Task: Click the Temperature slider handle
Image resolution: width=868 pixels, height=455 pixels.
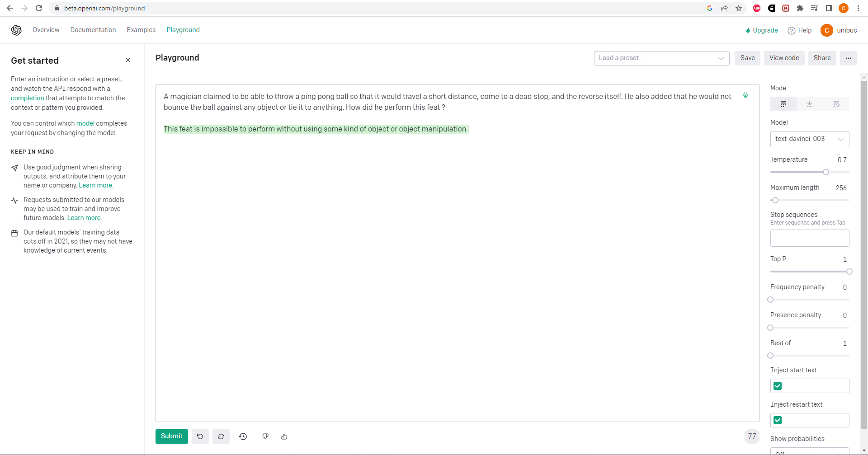Action: [x=826, y=172]
